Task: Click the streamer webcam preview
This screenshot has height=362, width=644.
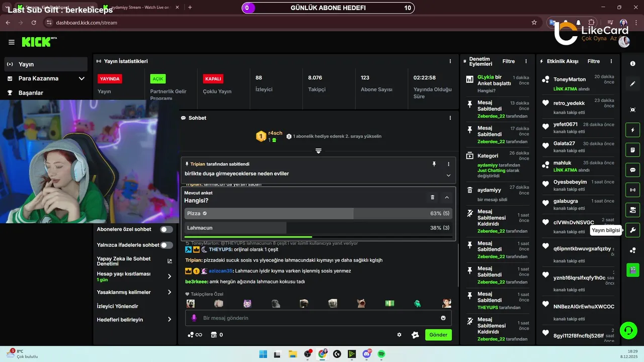Action: pyautogui.click(x=89, y=161)
